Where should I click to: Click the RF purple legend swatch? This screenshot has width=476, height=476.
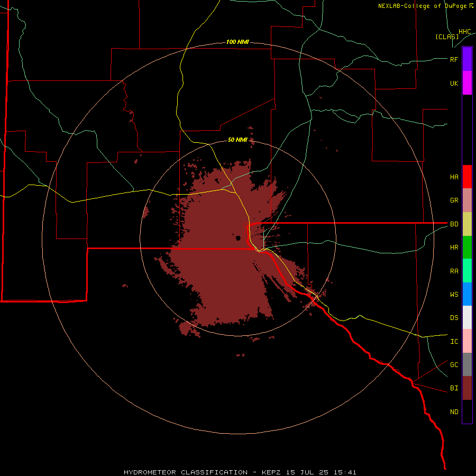pos(467,59)
